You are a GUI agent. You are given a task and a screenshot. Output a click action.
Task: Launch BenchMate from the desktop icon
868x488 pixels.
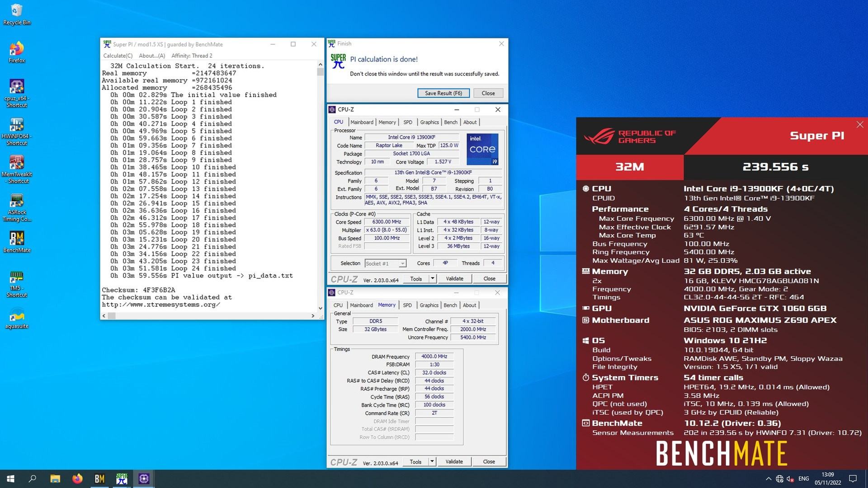point(17,239)
